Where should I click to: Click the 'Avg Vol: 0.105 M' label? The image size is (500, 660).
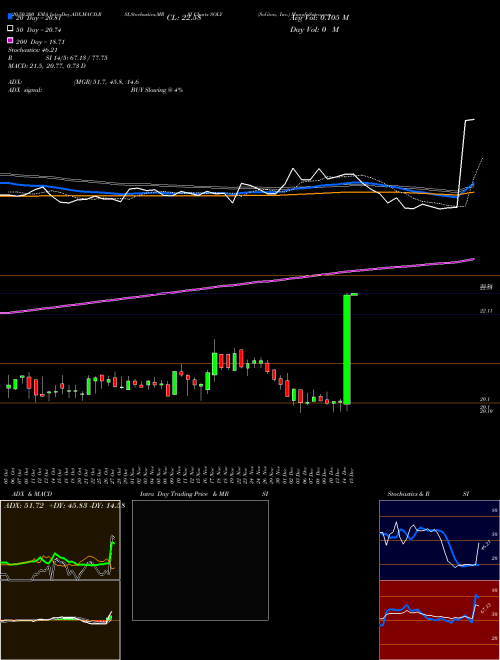pyautogui.click(x=319, y=17)
